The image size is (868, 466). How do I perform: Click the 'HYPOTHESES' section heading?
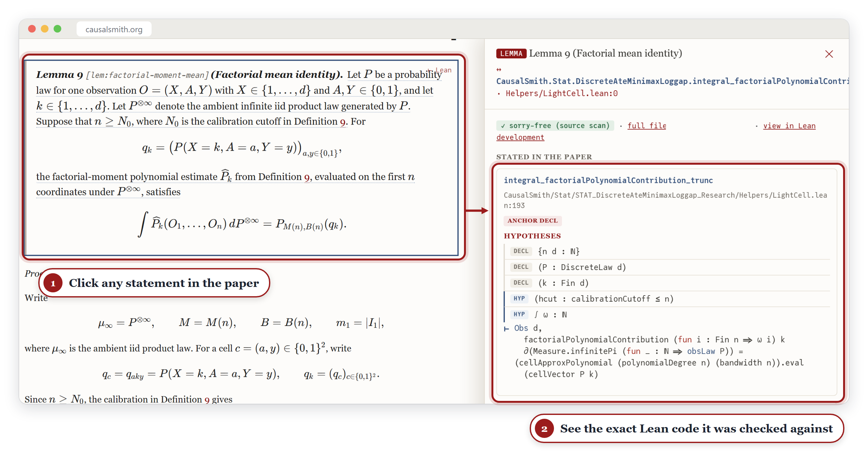click(x=532, y=236)
